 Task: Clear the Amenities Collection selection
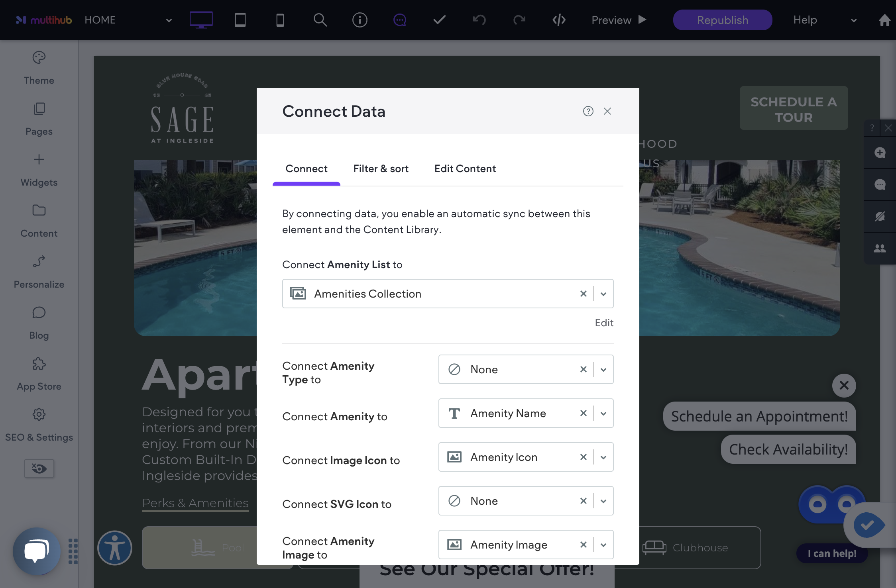(583, 294)
